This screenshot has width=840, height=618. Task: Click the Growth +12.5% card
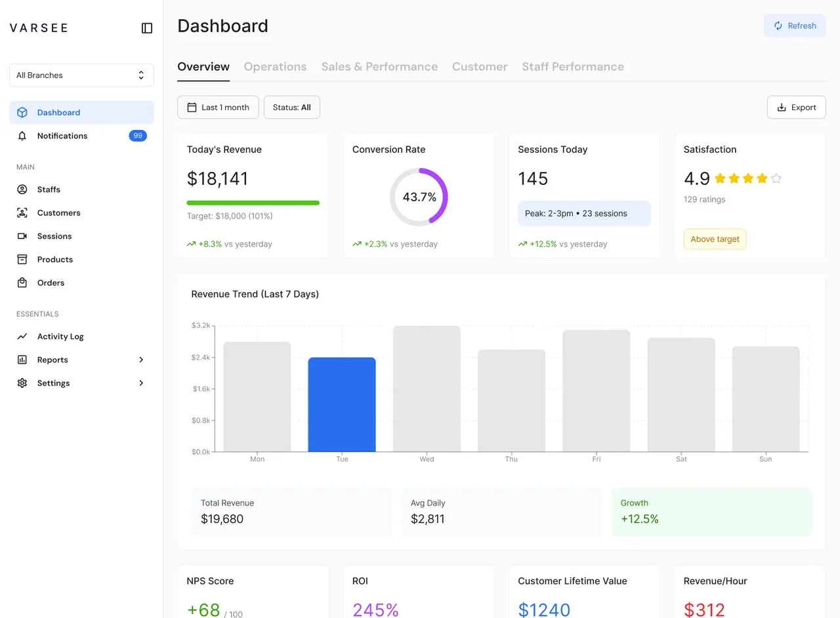711,512
